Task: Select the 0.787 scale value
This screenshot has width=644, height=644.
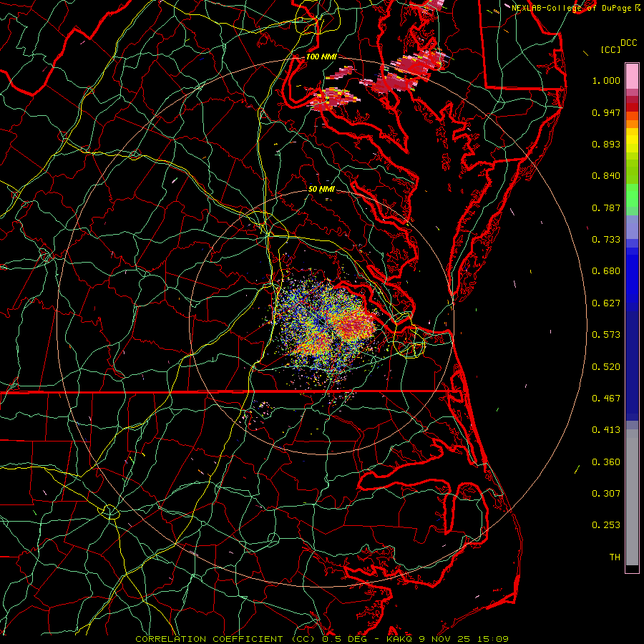Action: [606, 208]
